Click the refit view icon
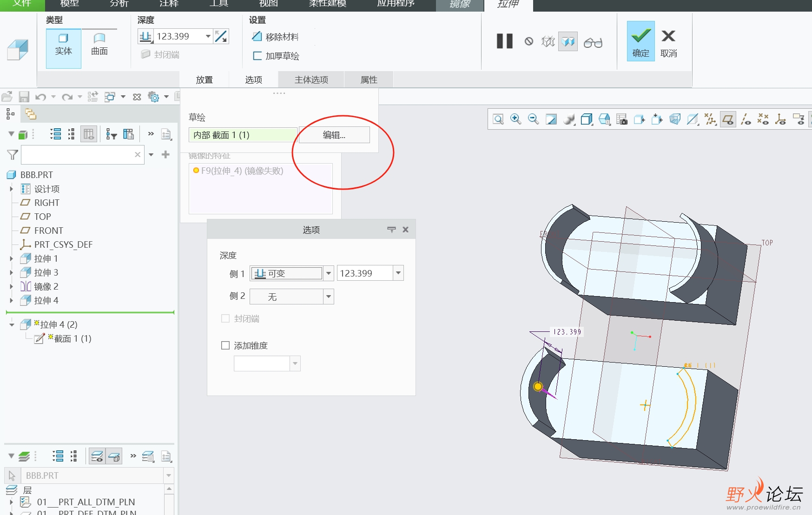 [498, 119]
